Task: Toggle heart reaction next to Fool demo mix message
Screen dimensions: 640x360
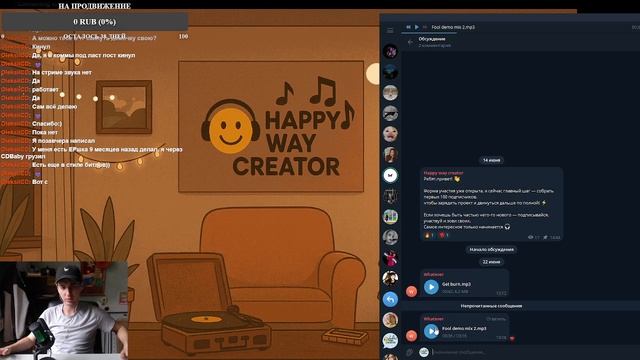Action: tap(513, 338)
